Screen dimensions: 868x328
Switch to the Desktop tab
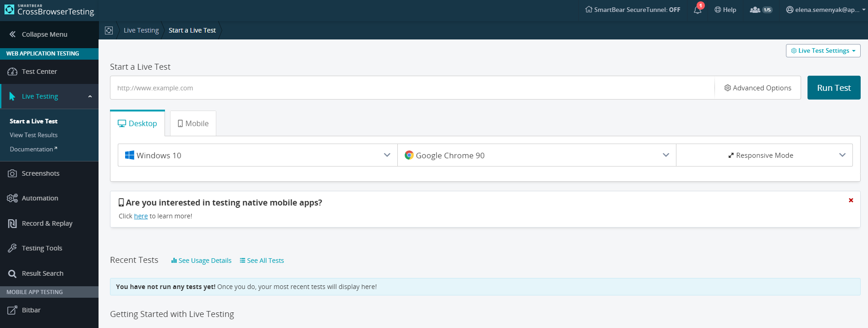pos(137,123)
